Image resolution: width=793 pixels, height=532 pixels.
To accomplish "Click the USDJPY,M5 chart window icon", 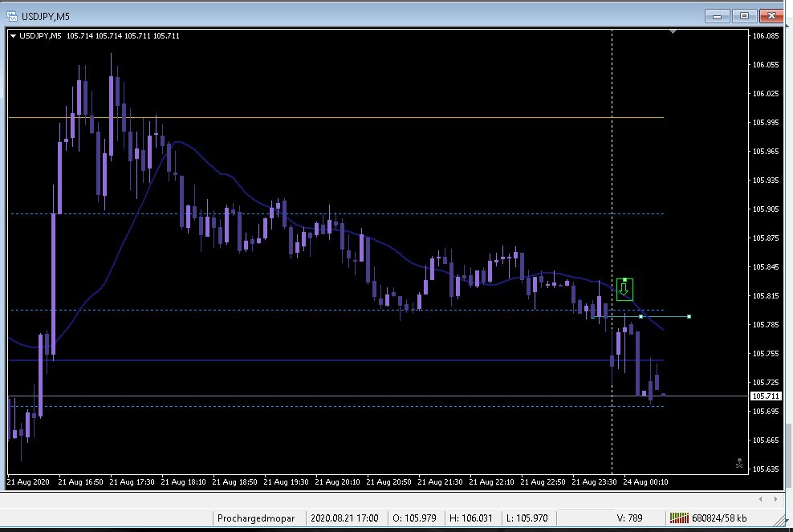I will pyautogui.click(x=11, y=16).
